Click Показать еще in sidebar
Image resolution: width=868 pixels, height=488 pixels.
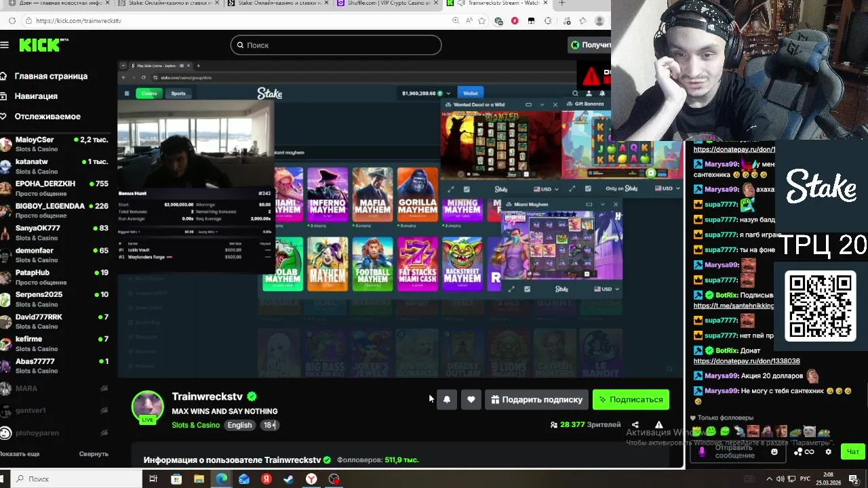point(20,454)
